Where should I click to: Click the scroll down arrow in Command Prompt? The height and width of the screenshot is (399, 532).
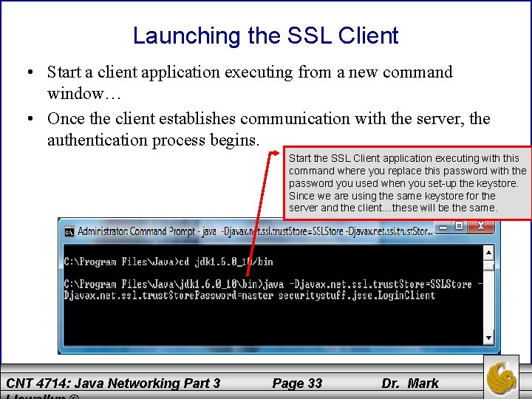488,338
